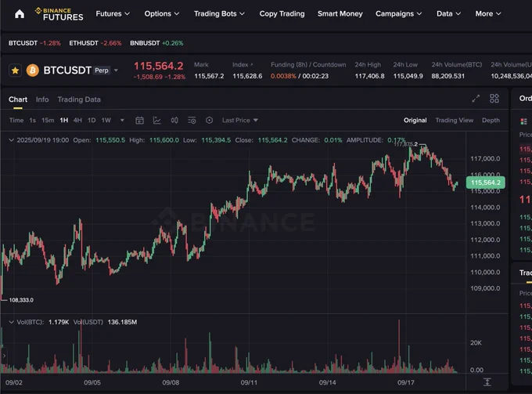
Task: Select the Time line interval
Action: click(16, 121)
